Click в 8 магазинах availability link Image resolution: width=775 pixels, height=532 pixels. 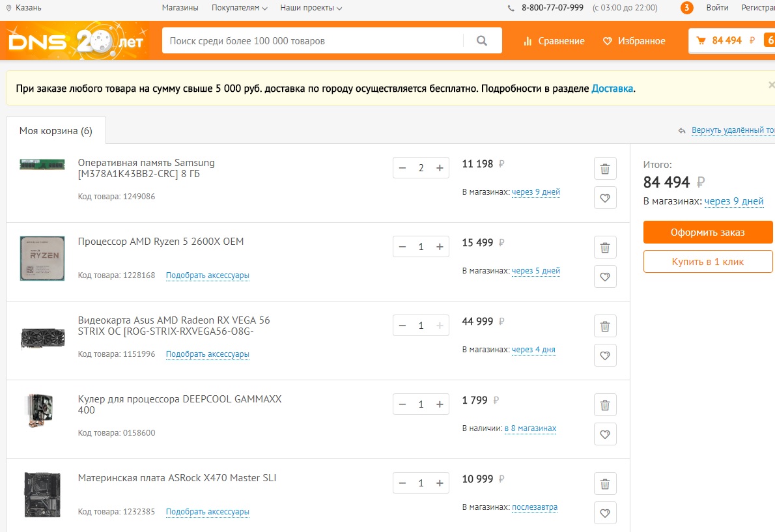530,428
